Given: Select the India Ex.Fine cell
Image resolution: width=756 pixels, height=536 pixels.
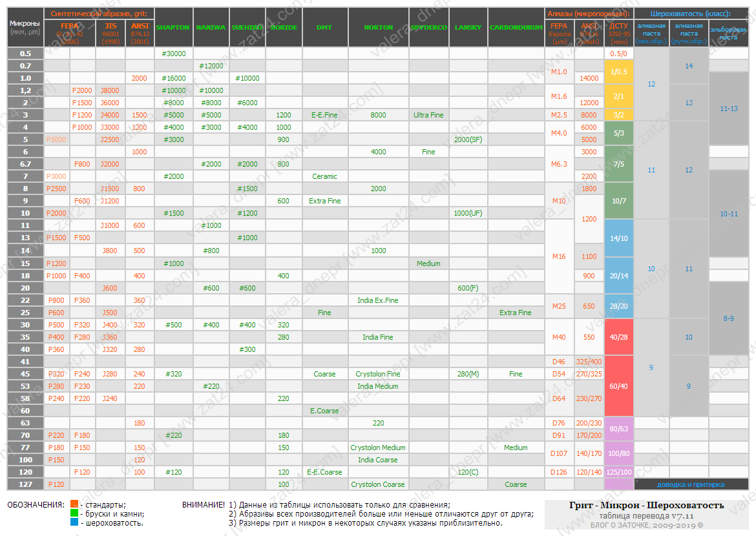Looking at the screenshot, I should (x=378, y=300).
